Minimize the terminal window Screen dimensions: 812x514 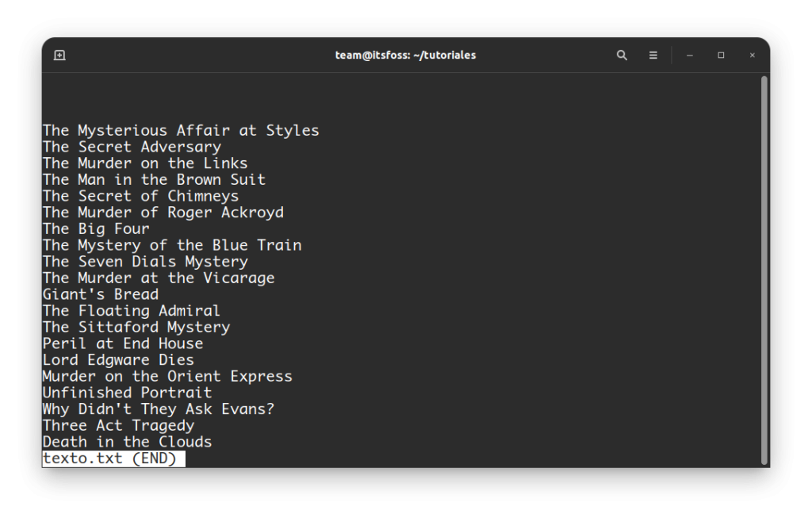689,55
